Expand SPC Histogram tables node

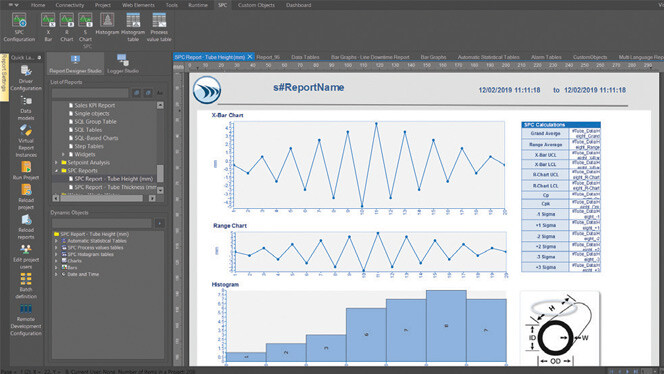(56, 254)
